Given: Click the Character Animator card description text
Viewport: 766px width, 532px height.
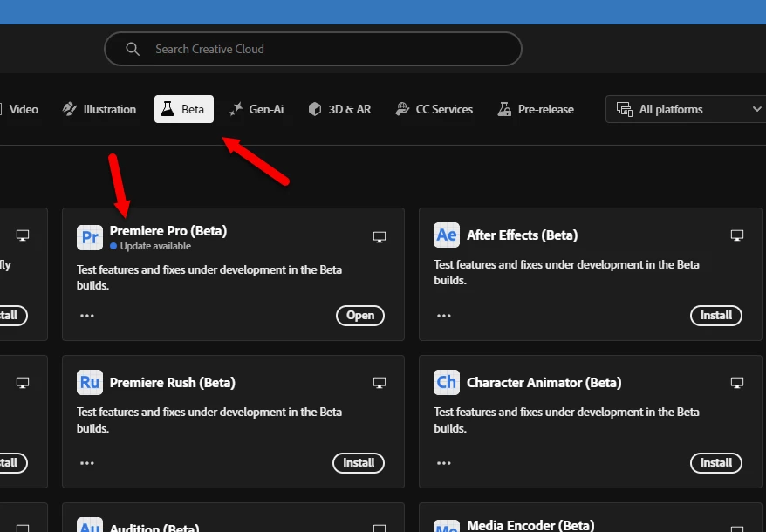Looking at the screenshot, I should [566, 419].
